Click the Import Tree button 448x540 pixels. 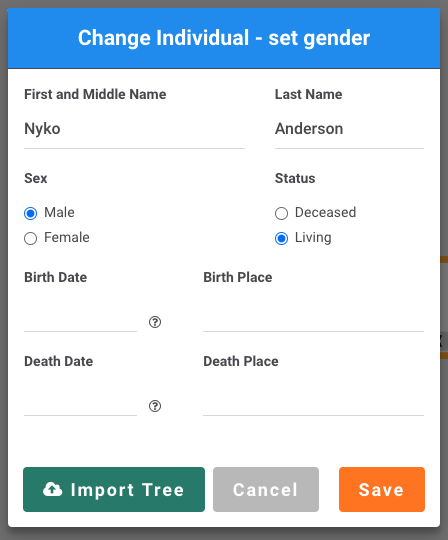point(114,489)
